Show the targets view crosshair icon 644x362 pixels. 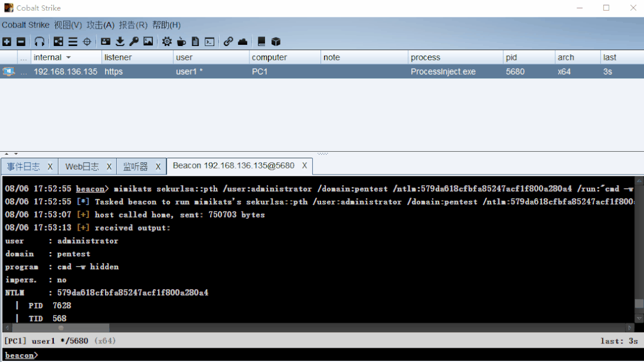(x=87, y=41)
